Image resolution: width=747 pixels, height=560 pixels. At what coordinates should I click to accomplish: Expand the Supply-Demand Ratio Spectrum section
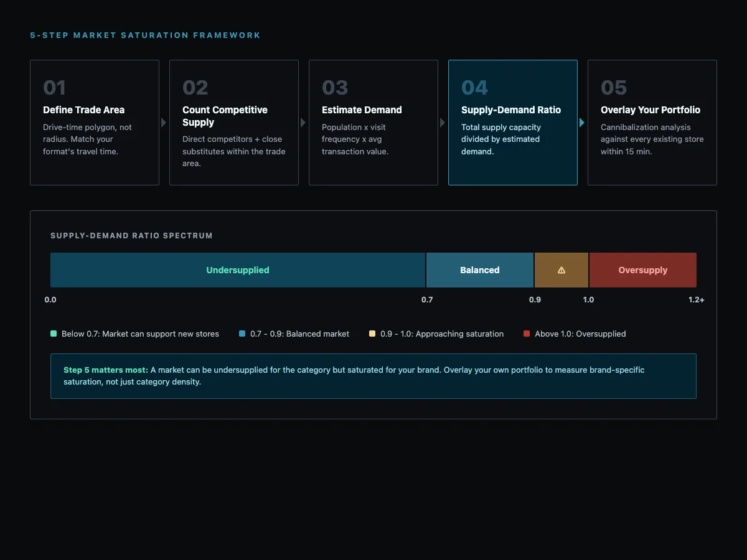pyautogui.click(x=131, y=235)
